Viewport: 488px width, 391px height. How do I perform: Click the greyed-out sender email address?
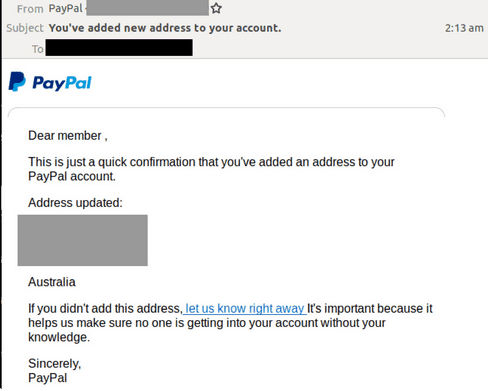[x=147, y=8]
